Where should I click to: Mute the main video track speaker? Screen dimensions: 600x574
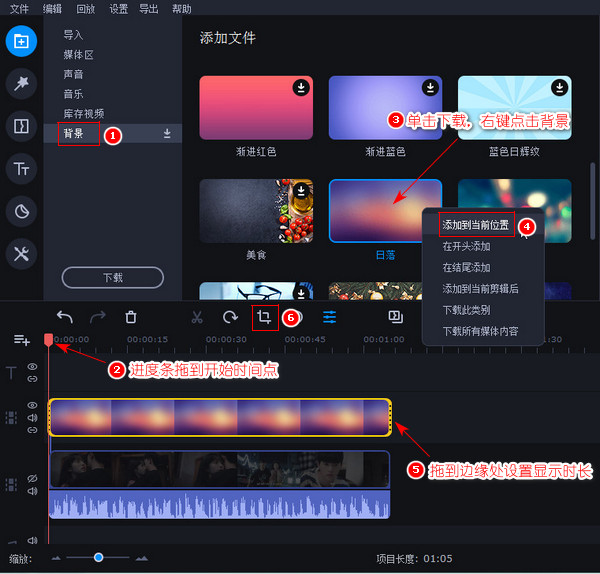click(33, 491)
